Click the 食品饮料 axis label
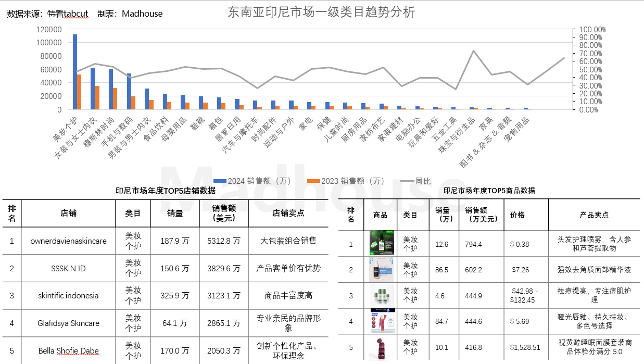Screen dimensions: 644x364 click(x=156, y=130)
